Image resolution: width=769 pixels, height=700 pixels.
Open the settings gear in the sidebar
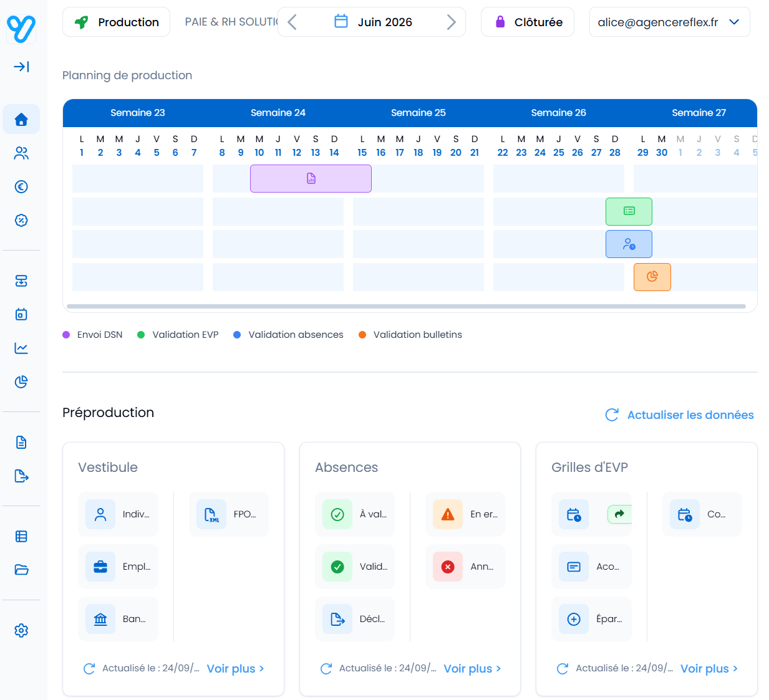(x=21, y=630)
